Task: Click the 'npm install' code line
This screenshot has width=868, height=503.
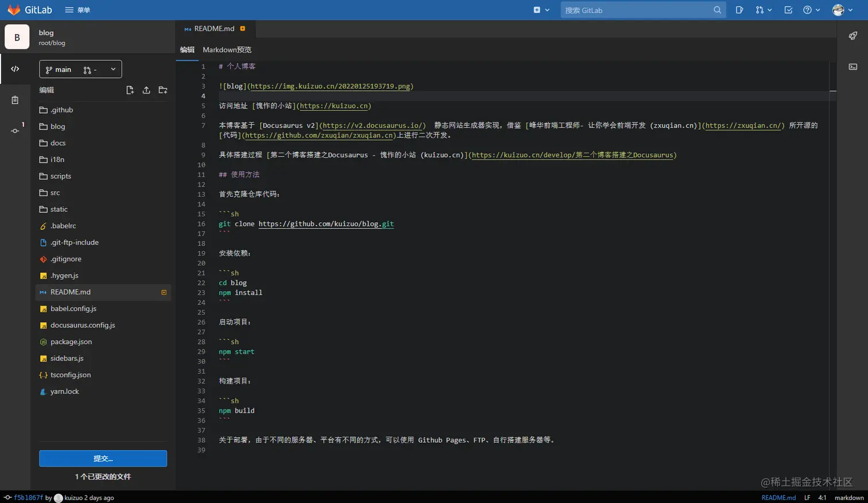Action: (x=241, y=293)
